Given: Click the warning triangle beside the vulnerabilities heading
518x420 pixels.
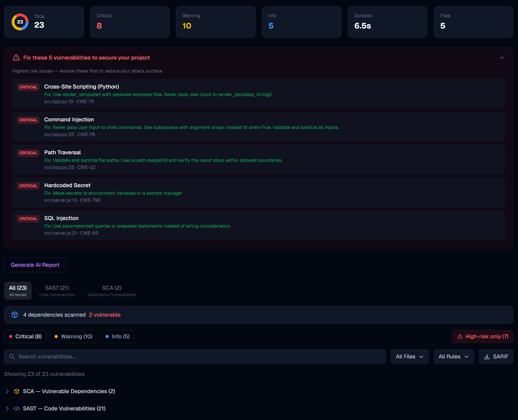Looking at the screenshot, I should coord(16,58).
